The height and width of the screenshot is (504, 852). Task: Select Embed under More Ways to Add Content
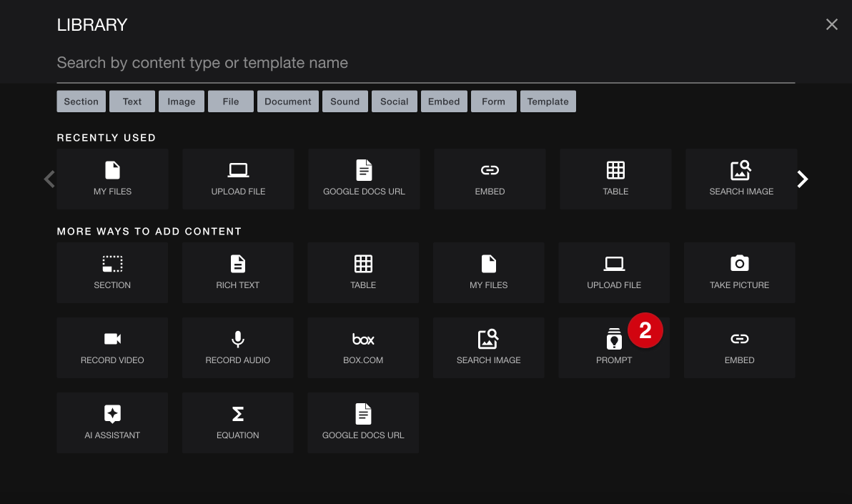pos(740,348)
